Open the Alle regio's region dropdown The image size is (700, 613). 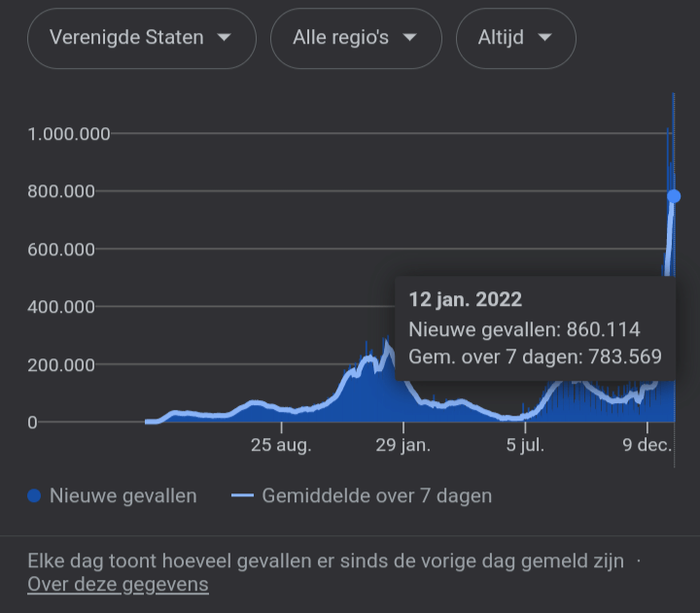[356, 38]
